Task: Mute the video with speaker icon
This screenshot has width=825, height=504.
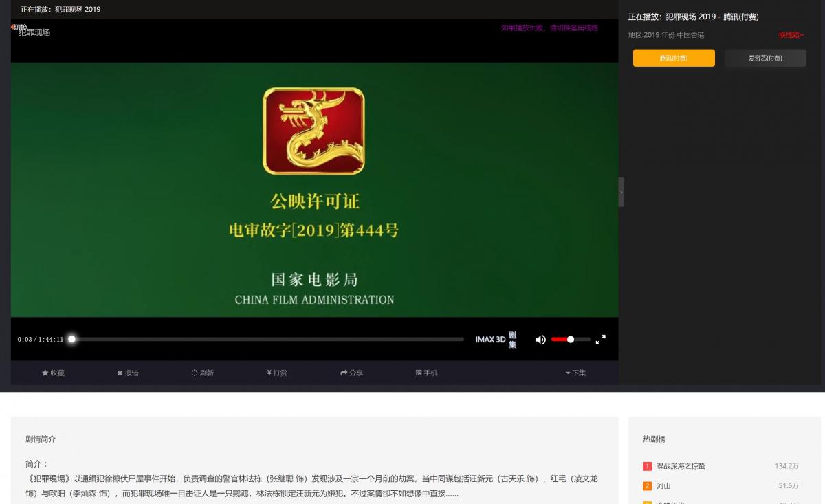Action: pos(540,340)
